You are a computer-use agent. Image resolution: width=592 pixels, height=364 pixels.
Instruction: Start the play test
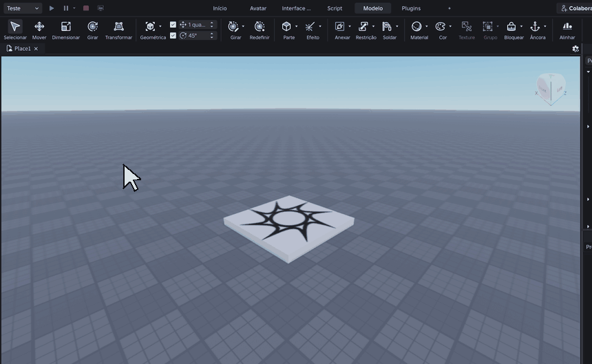point(52,8)
